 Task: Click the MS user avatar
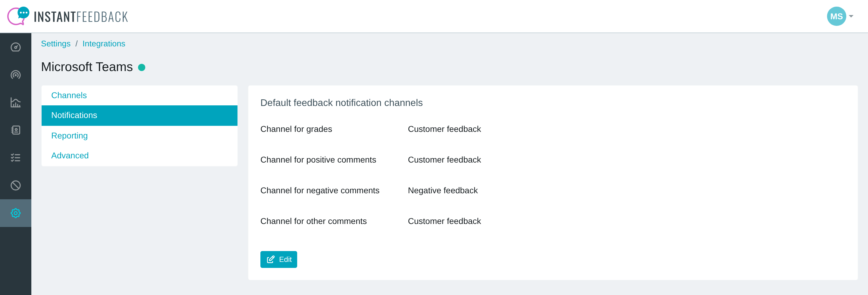[x=836, y=16]
